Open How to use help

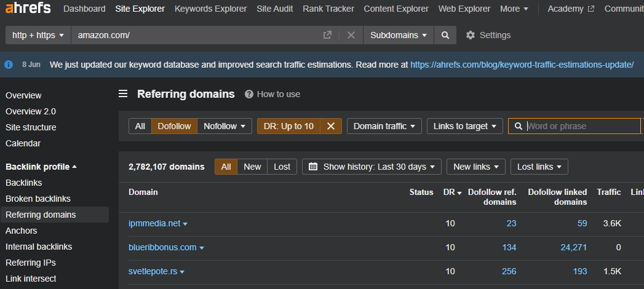pos(272,94)
